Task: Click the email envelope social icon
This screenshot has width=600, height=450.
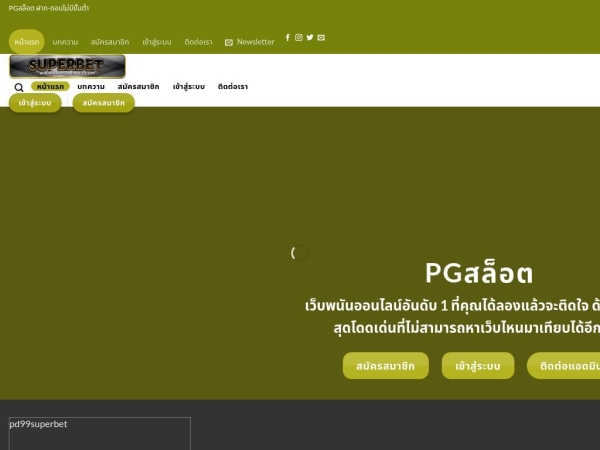Action: tap(321, 37)
